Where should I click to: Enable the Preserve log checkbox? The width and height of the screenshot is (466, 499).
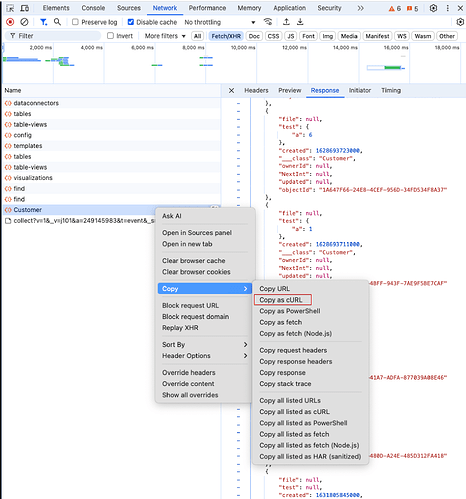coord(75,22)
